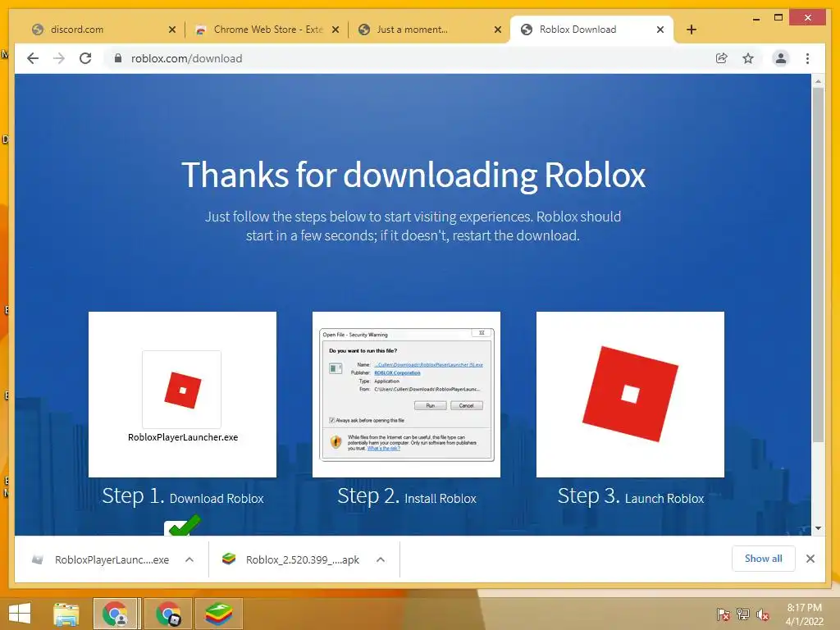Bookmark this page with the star
The height and width of the screenshot is (630, 840).
click(x=748, y=58)
